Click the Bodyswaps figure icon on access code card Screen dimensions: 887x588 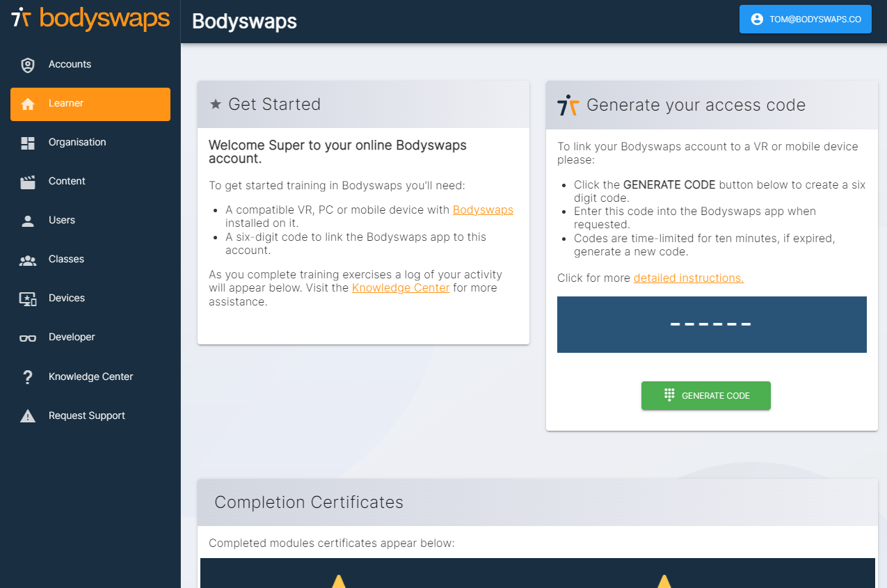pos(568,105)
